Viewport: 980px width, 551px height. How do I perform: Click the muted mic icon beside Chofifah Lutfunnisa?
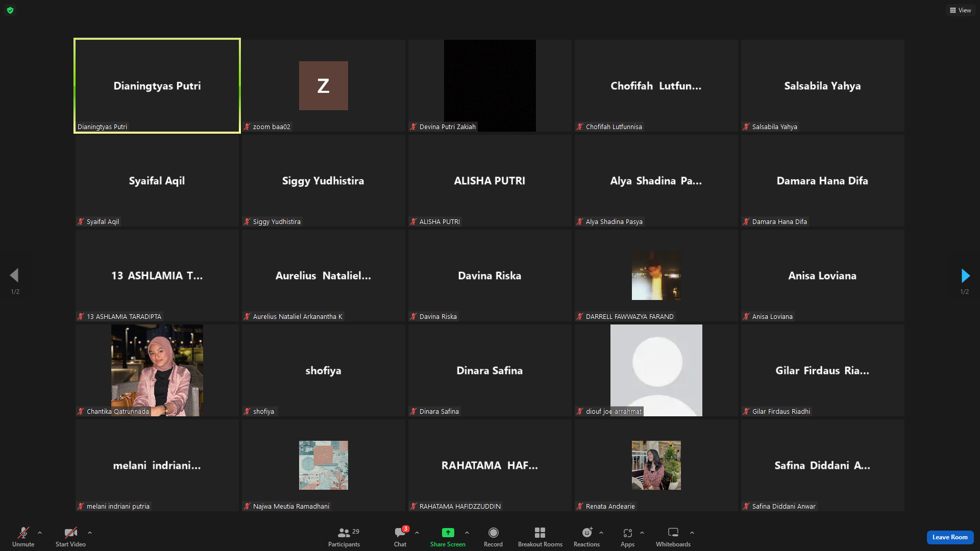coord(580,127)
